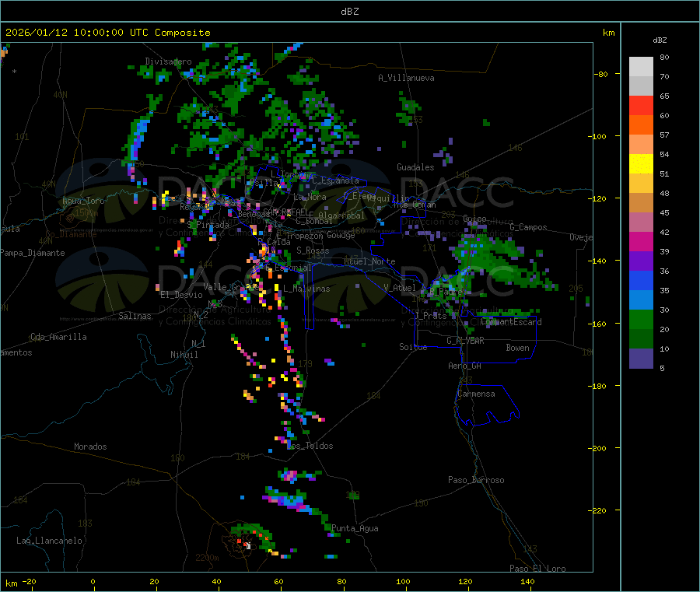Click the J_Prats map label
The image size is (700, 592).
pyautogui.click(x=430, y=315)
